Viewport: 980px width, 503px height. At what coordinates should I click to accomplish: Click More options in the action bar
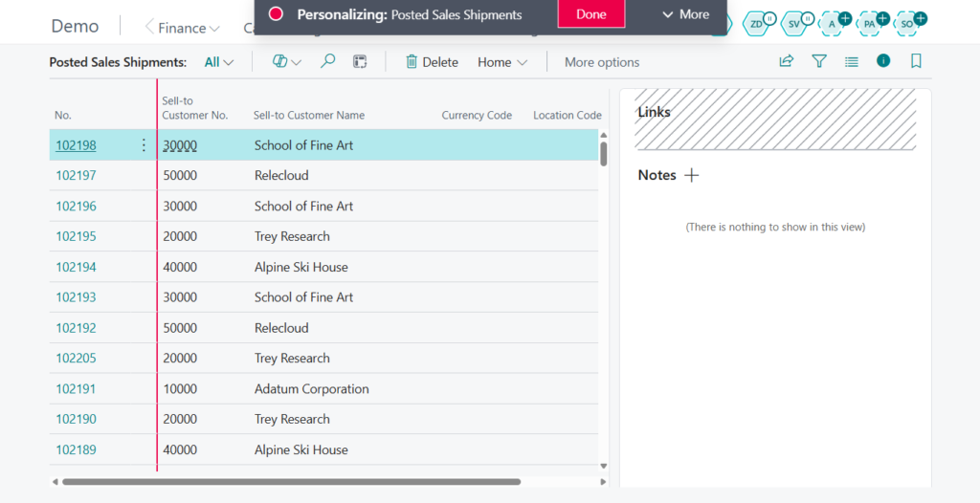click(602, 62)
